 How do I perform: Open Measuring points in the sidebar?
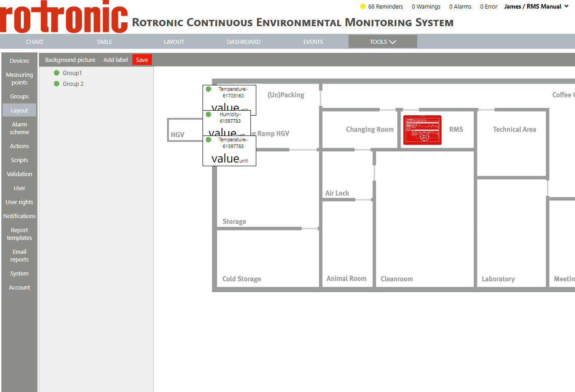19,79
